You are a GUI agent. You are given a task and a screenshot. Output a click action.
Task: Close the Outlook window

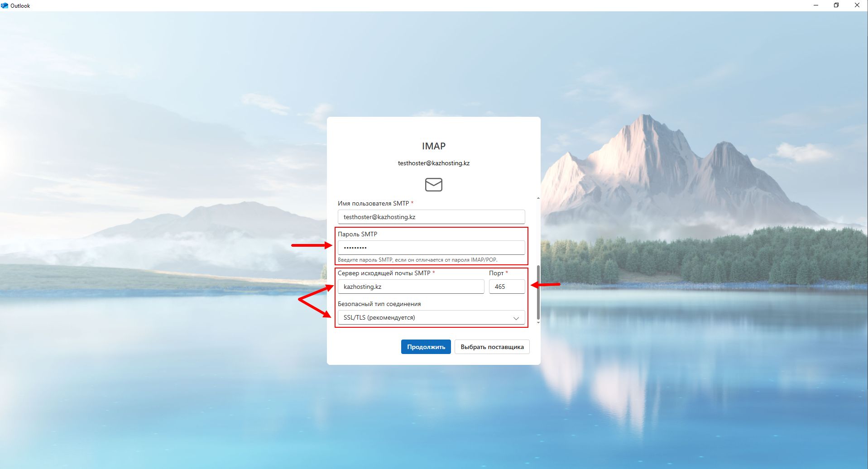pos(857,5)
